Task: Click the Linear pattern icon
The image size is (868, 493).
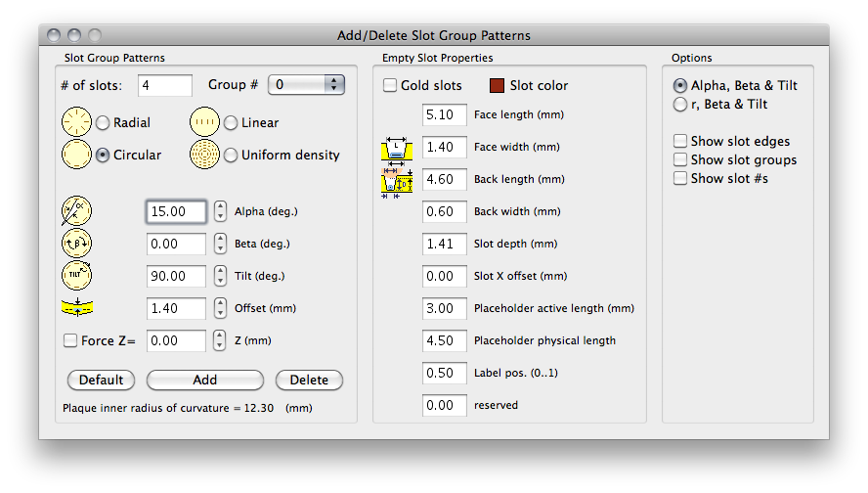Action: point(205,122)
